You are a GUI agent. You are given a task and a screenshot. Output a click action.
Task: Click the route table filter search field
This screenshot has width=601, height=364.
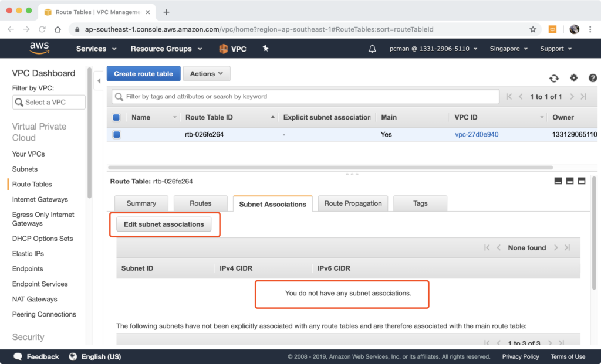point(305,97)
